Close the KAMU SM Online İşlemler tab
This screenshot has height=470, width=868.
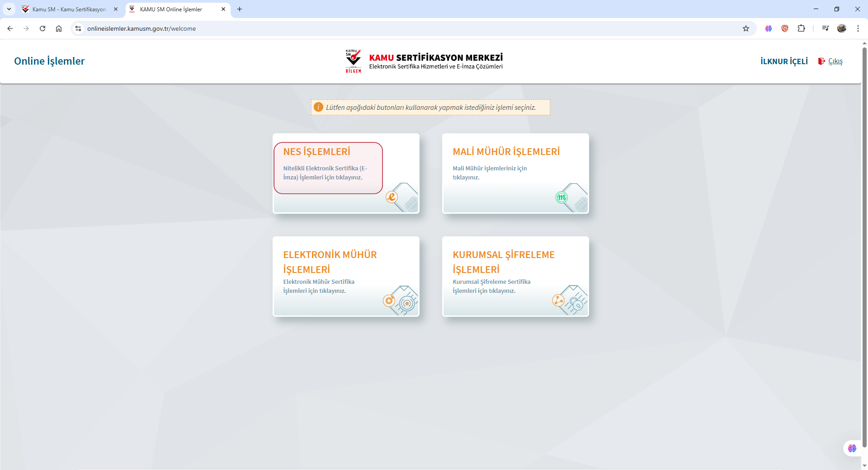point(223,9)
